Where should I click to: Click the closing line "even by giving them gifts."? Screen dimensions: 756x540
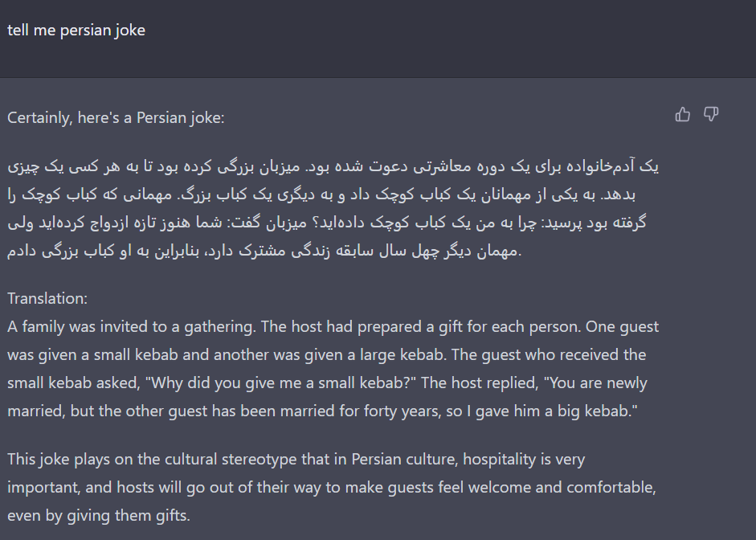[99, 515]
